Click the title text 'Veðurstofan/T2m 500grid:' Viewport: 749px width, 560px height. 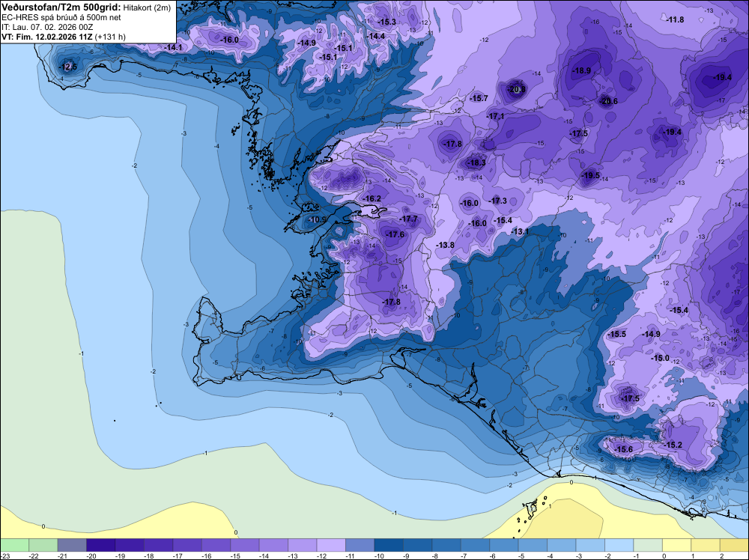point(61,7)
